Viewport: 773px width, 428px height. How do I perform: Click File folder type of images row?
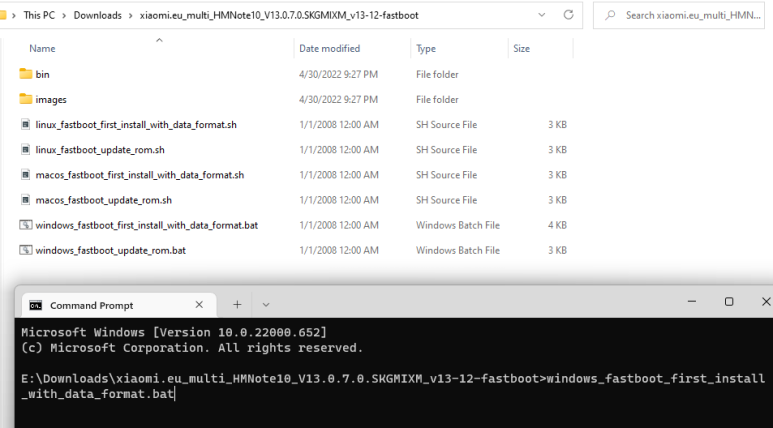click(x=437, y=100)
